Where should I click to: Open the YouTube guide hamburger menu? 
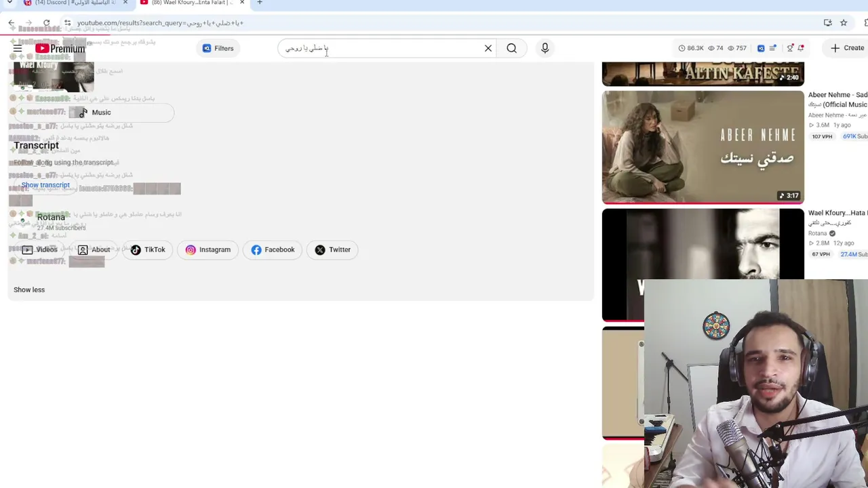(18, 48)
